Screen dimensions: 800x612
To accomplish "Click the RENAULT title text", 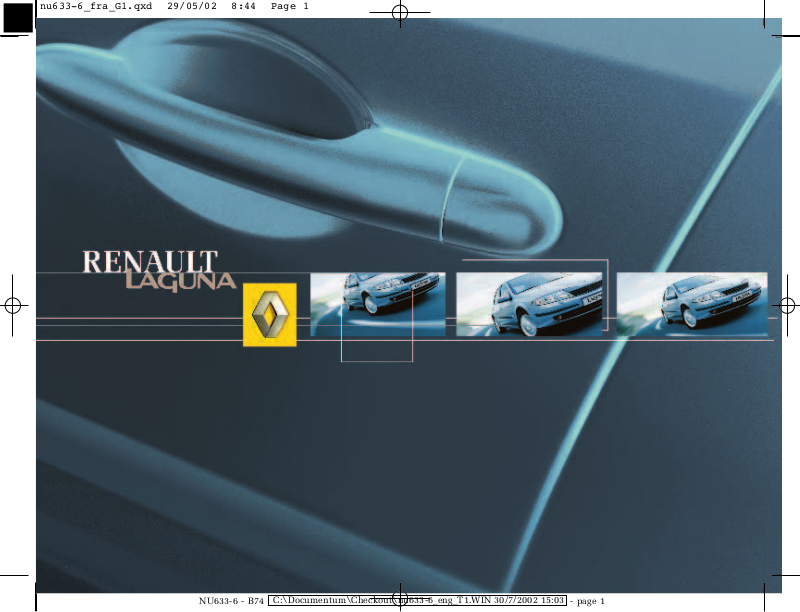I will tap(151, 261).
